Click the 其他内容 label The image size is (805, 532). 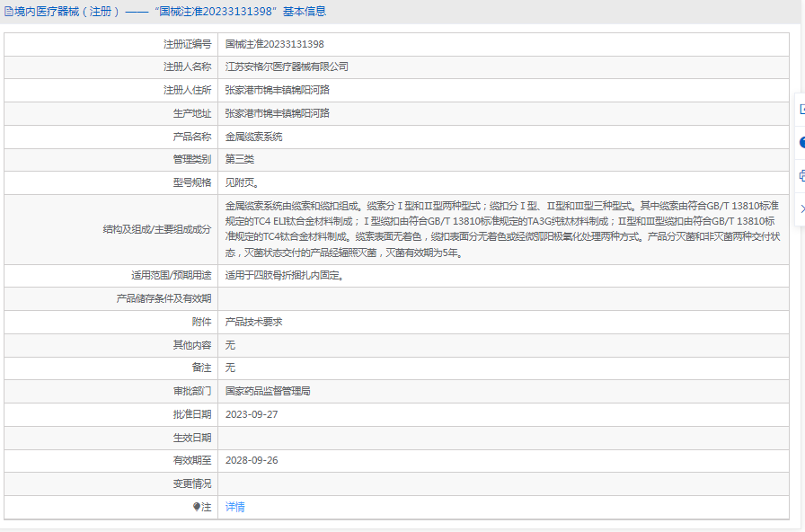point(192,345)
